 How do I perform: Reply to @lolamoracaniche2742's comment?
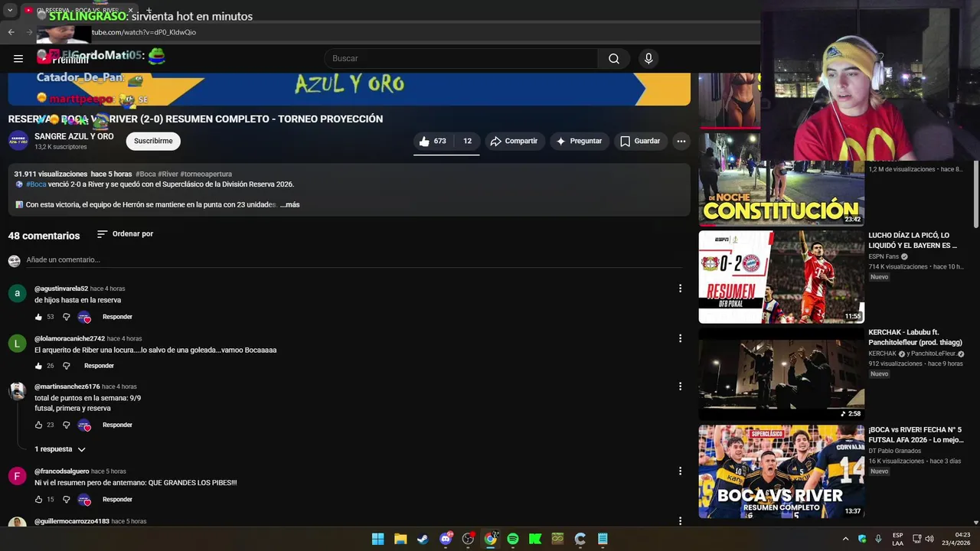(x=99, y=366)
